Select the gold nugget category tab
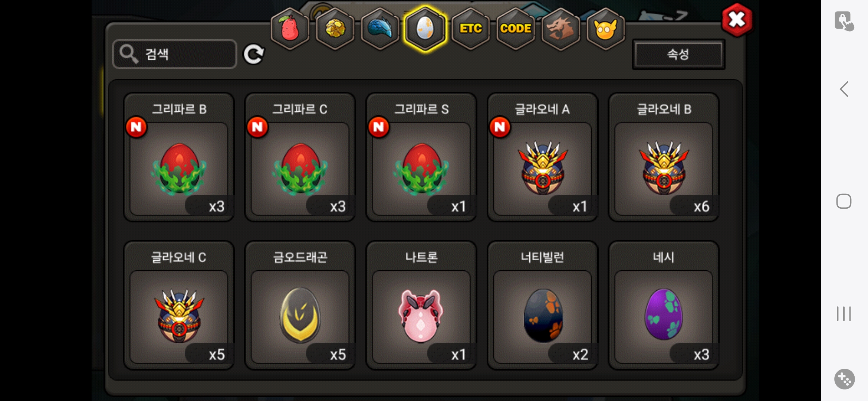 pyautogui.click(x=335, y=29)
